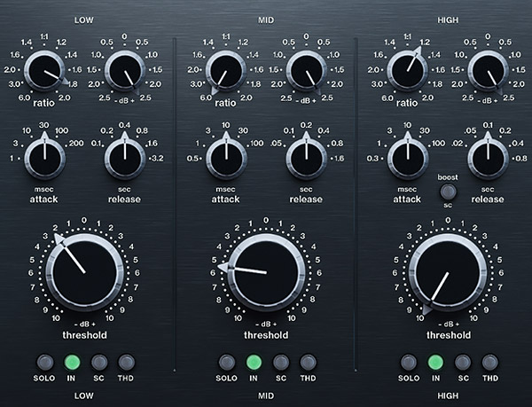The image size is (532, 407).
Task: Bypass the MID band with IN button
Action: click(254, 363)
